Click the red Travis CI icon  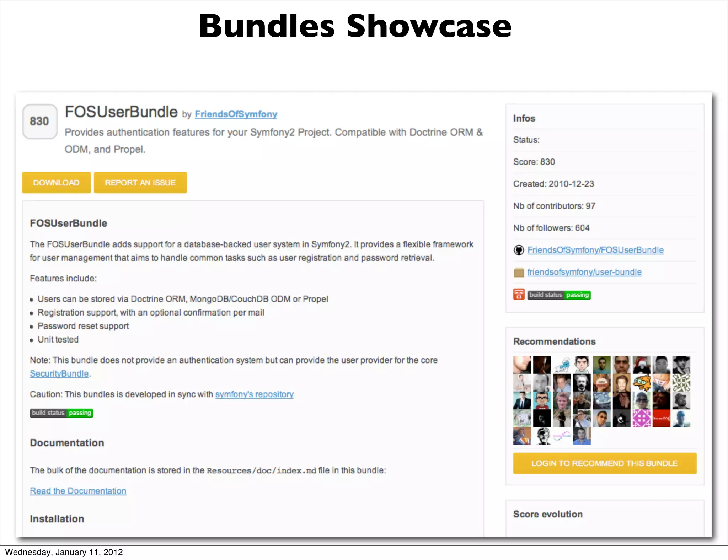coord(519,295)
